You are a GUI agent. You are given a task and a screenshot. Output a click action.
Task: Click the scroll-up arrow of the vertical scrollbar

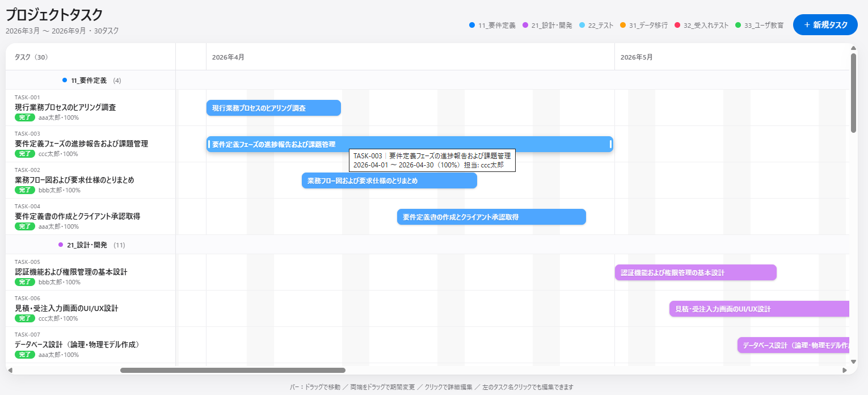tap(853, 48)
